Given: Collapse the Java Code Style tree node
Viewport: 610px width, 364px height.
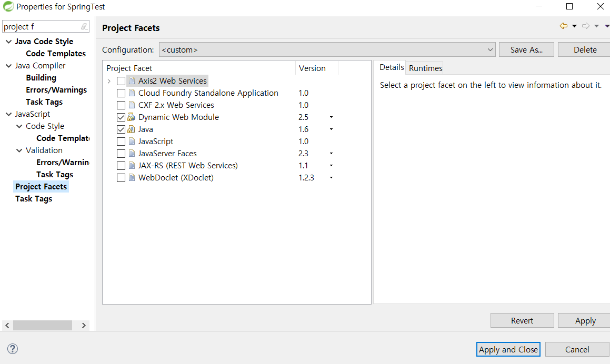Looking at the screenshot, I should click(8, 41).
